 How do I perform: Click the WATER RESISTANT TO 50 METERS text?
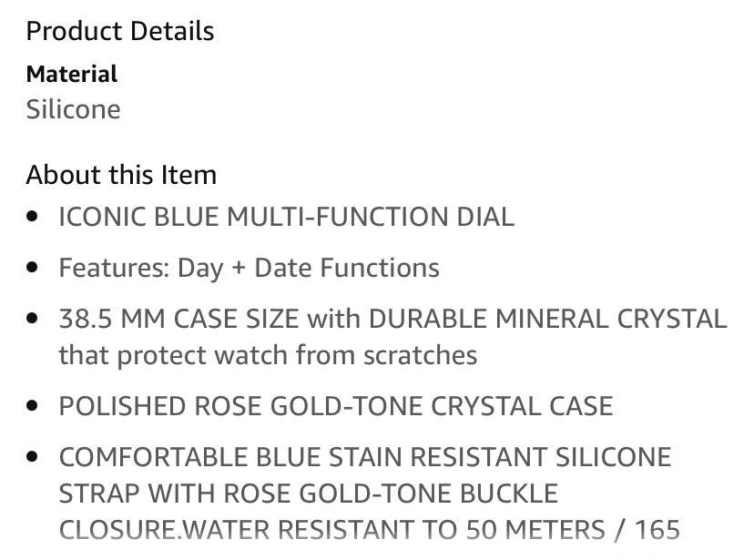[x=394, y=530]
